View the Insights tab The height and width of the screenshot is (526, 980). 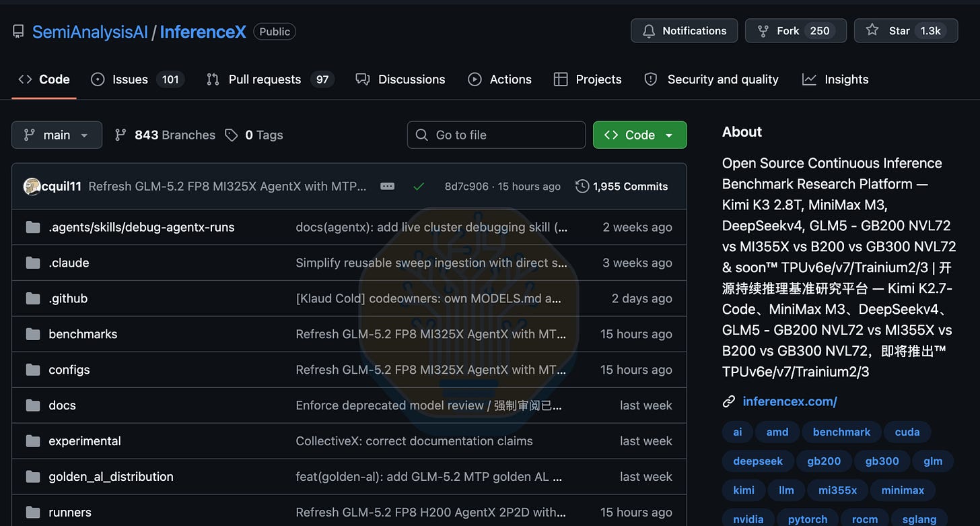[x=835, y=79]
